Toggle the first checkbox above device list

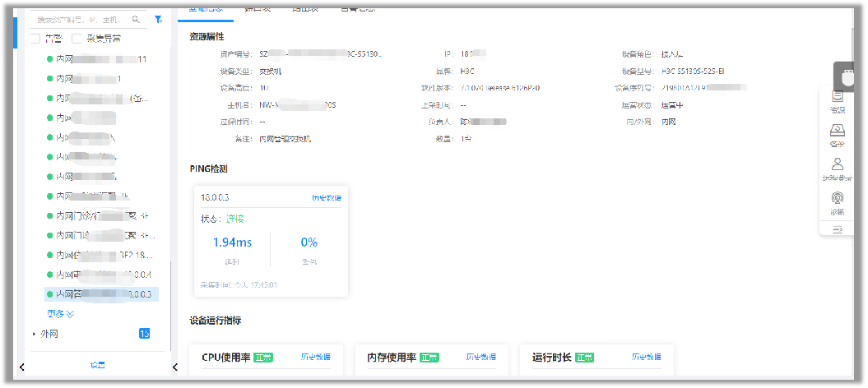tap(35, 38)
